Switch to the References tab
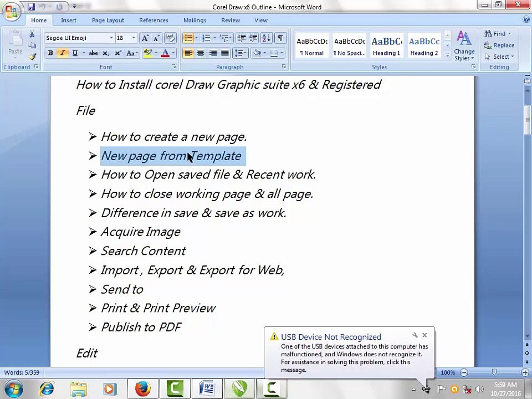Viewport: 532px width, 399px height. coord(154,21)
